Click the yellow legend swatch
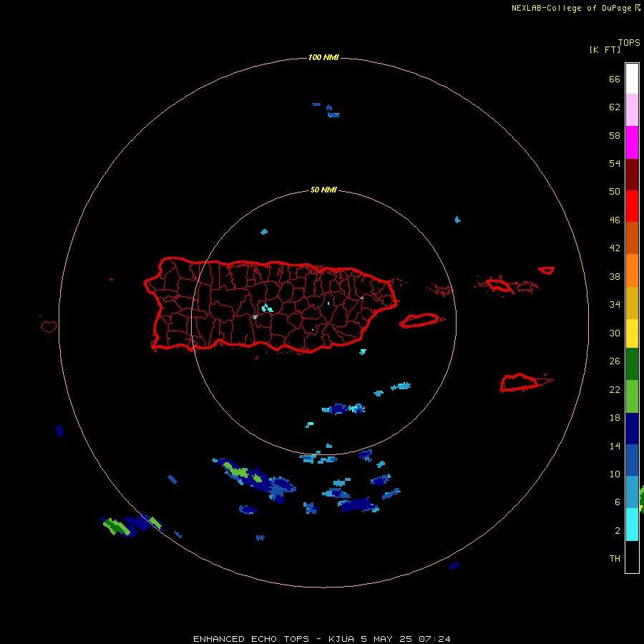This screenshot has width=644, height=644. 632,333
